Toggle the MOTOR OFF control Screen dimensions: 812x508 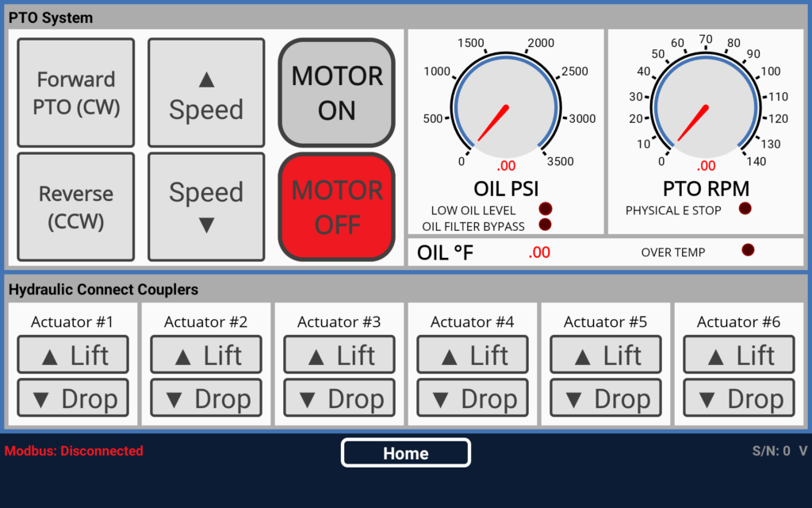(336, 206)
